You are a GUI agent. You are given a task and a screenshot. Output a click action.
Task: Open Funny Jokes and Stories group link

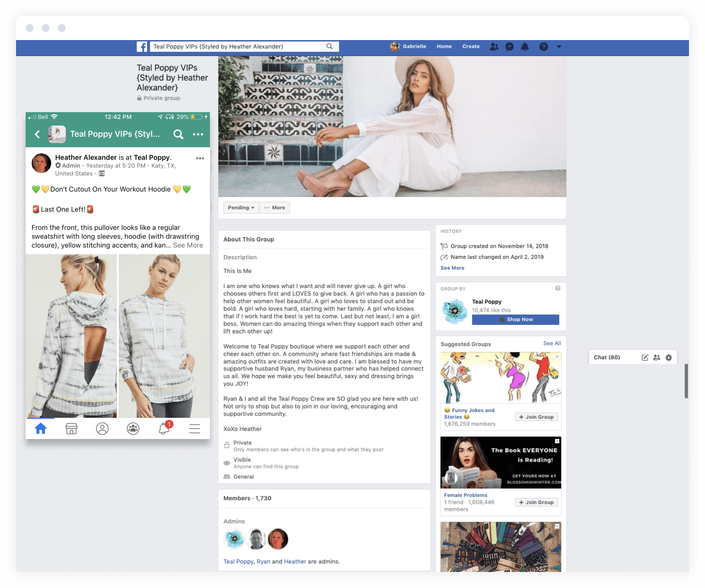(469, 413)
